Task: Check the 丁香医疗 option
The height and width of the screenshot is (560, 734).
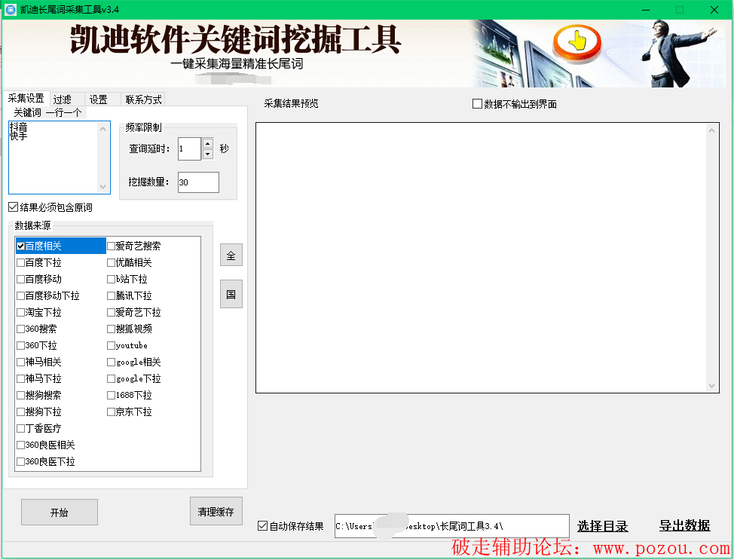Action: coord(20,428)
